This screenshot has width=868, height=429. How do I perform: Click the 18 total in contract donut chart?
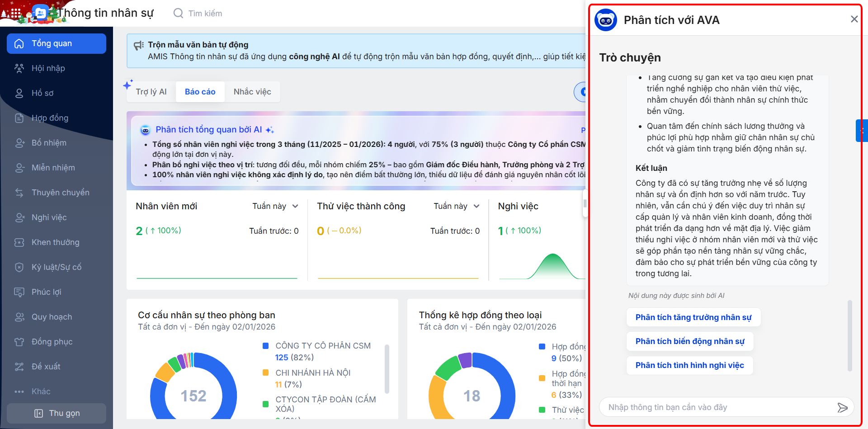pos(472,396)
